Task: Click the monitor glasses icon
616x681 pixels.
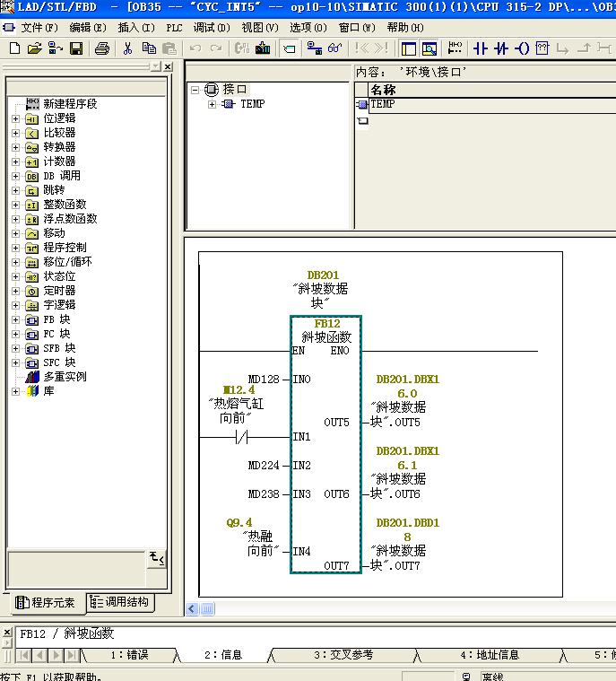Action: tap(334, 48)
